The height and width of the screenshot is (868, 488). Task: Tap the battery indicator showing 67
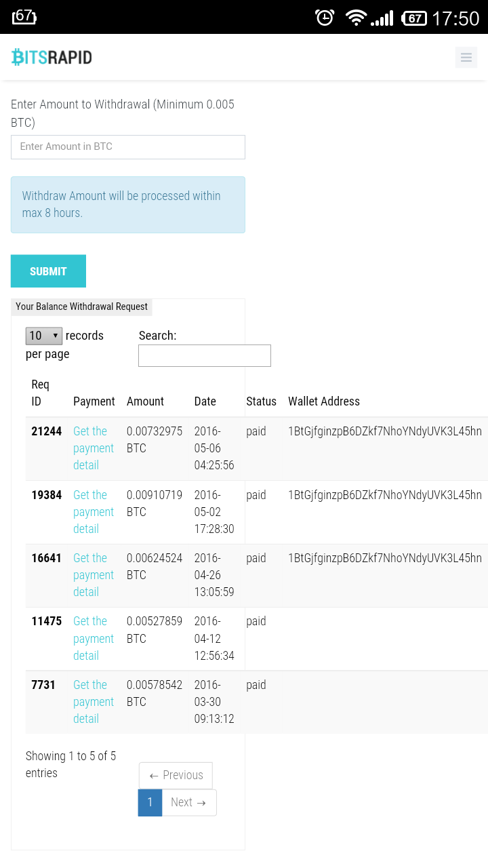click(x=413, y=18)
